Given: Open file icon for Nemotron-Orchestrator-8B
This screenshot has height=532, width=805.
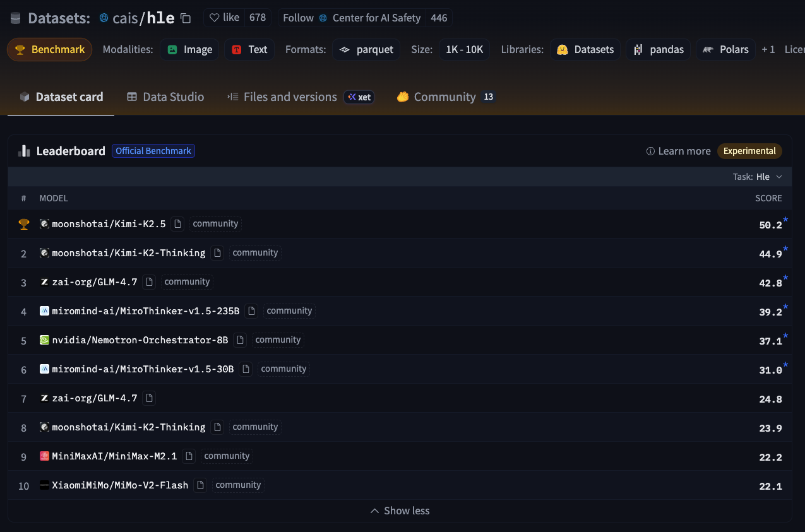Looking at the screenshot, I should tap(240, 340).
